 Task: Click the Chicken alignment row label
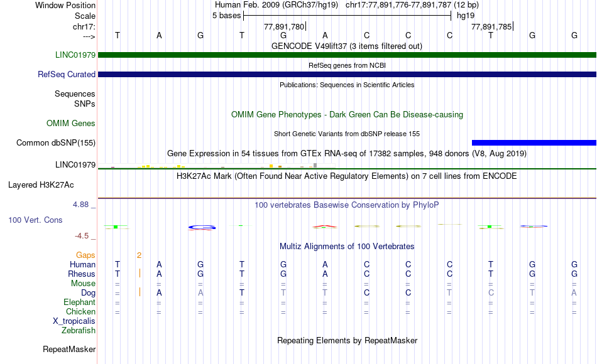(80, 312)
